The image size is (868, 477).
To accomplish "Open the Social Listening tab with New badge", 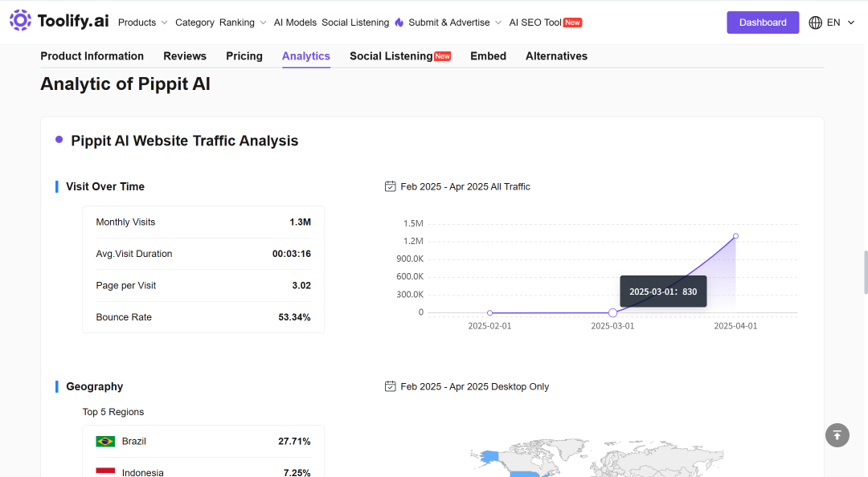I will (400, 56).
